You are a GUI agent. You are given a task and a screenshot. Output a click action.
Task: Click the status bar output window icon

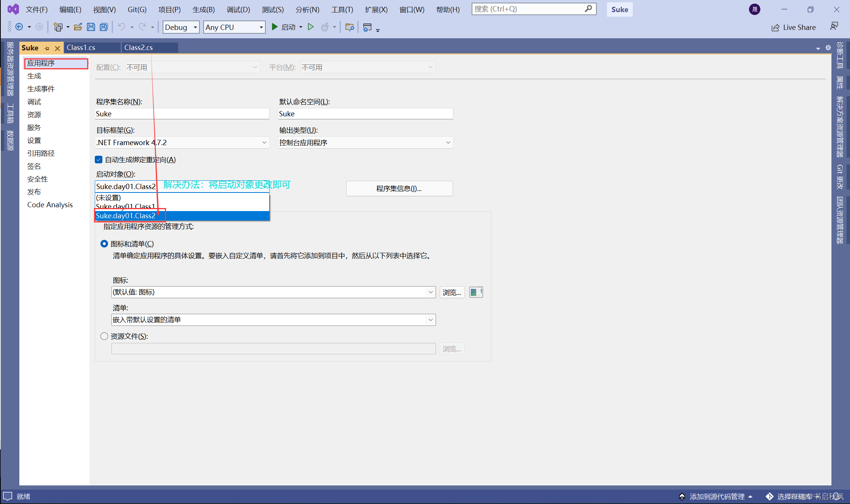[x=8, y=496]
